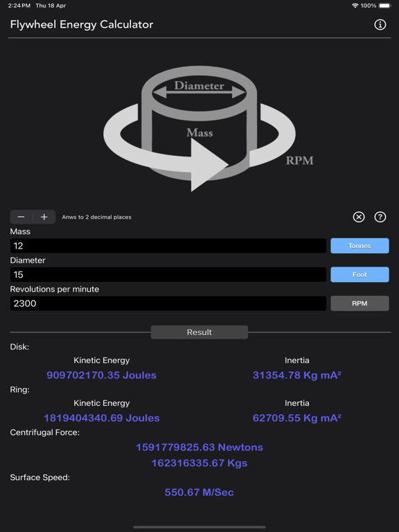The height and width of the screenshot is (532, 399).
Task: Select the Diameter input field containing 15
Action: click(168, 274)
